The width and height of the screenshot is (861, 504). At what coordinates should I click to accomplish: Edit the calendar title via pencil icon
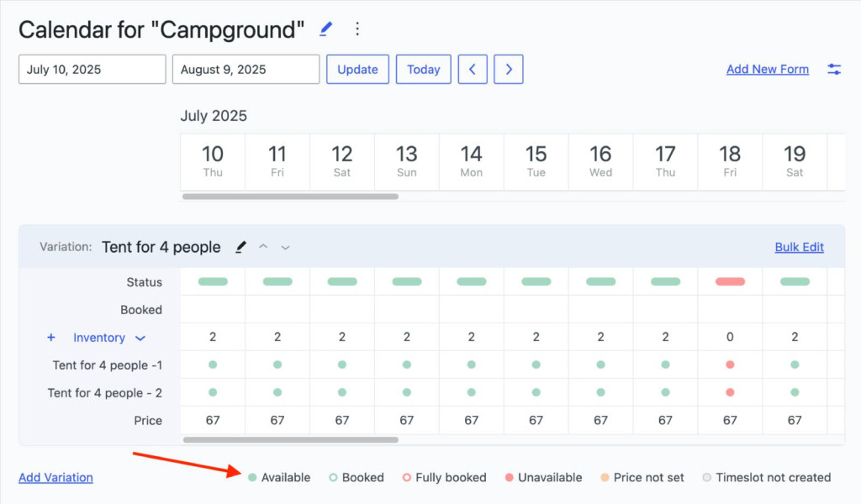325,28
